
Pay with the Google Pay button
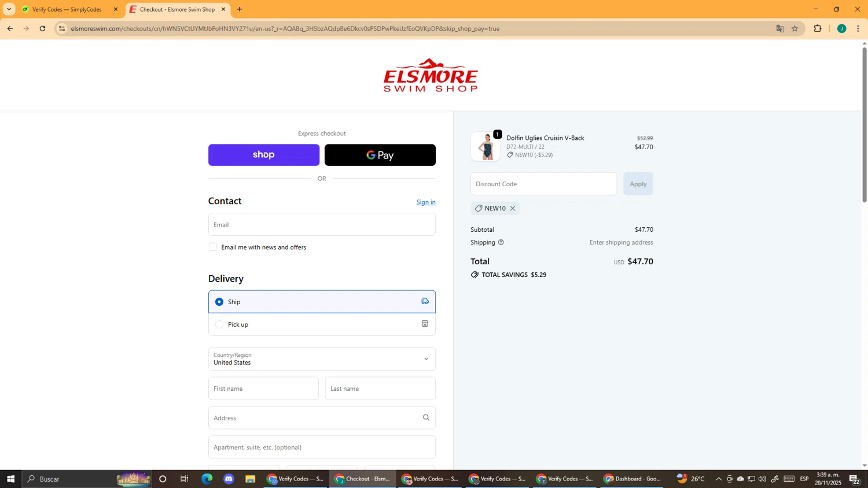tap(380, 155)
